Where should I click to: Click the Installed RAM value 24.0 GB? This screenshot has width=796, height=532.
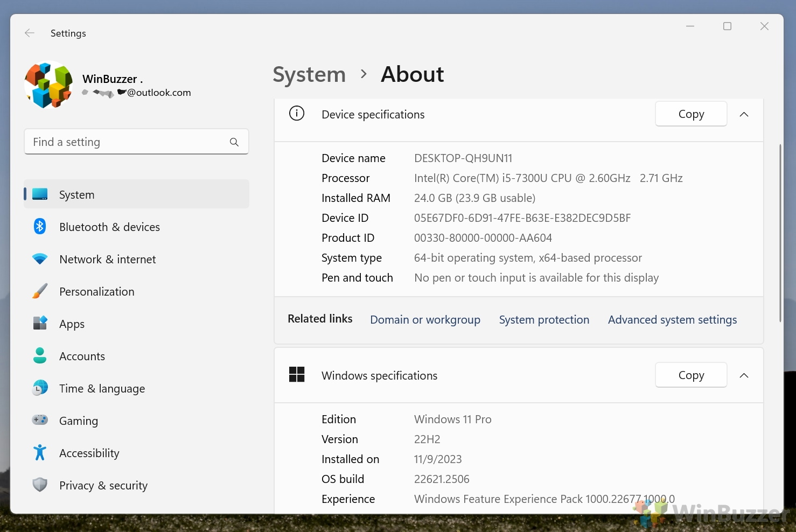click(x=474, y=198)
